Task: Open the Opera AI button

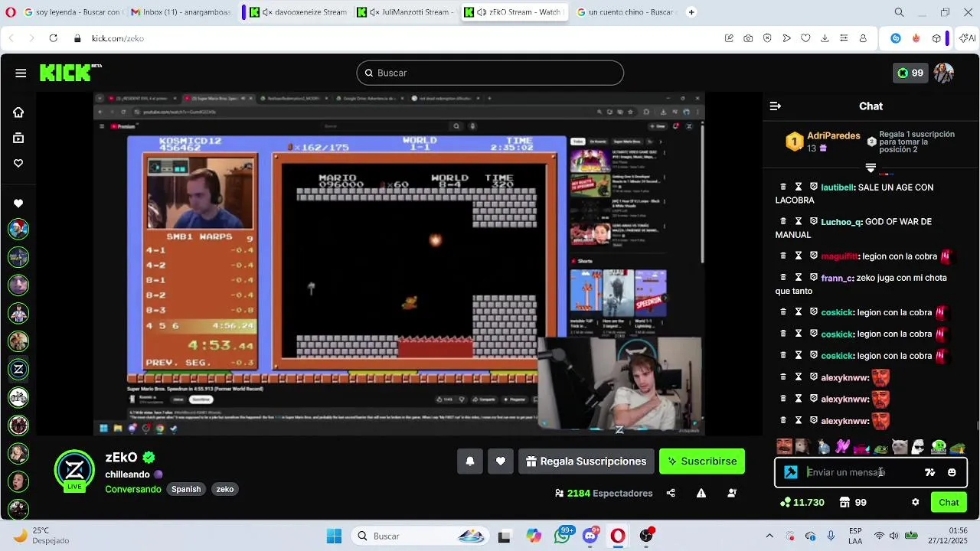Action: (x=966, y=38)
